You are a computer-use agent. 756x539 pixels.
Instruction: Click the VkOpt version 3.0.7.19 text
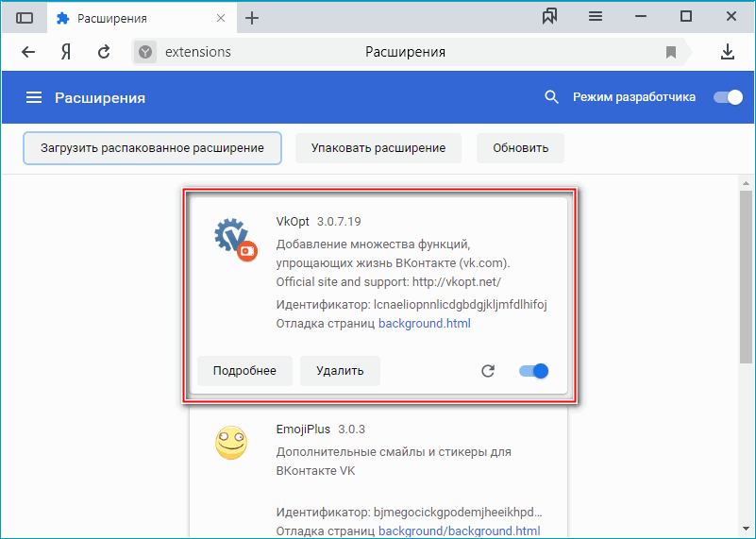339,221
